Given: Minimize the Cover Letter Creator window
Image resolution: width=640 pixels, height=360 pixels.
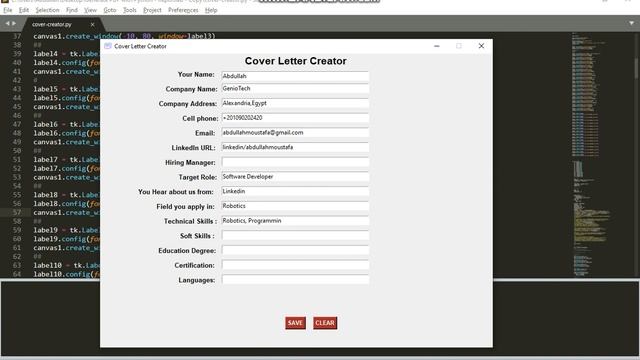Looking at the screenshot, I should point(437,46).
